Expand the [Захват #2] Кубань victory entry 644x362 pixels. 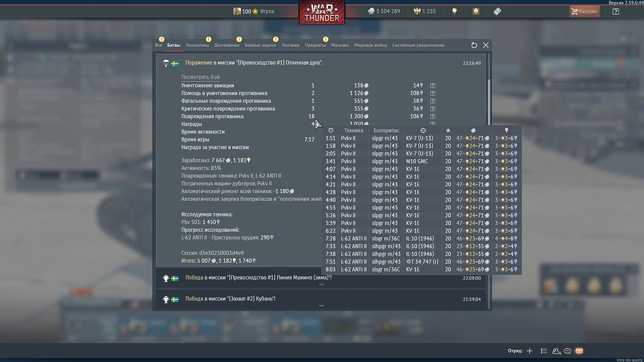point(321,305)
